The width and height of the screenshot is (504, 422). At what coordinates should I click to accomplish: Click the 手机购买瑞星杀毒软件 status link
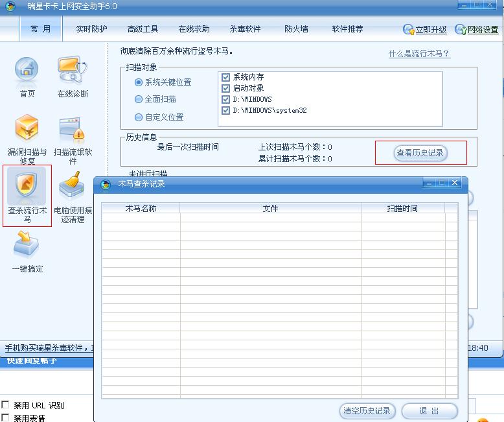pos(49,347)
